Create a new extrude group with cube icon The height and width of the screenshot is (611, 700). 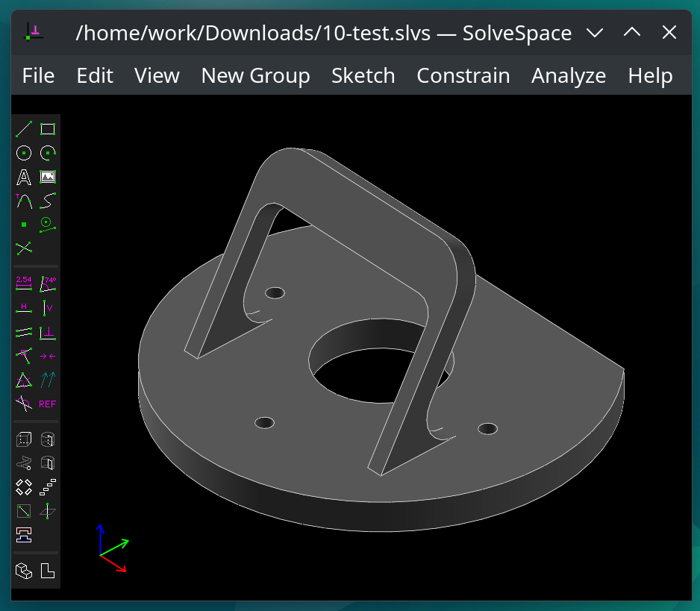[x=24, y=439]
